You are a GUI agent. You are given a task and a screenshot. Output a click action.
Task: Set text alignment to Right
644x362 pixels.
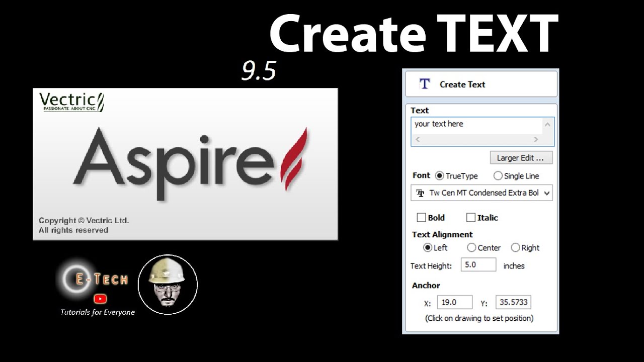[515, 248]
